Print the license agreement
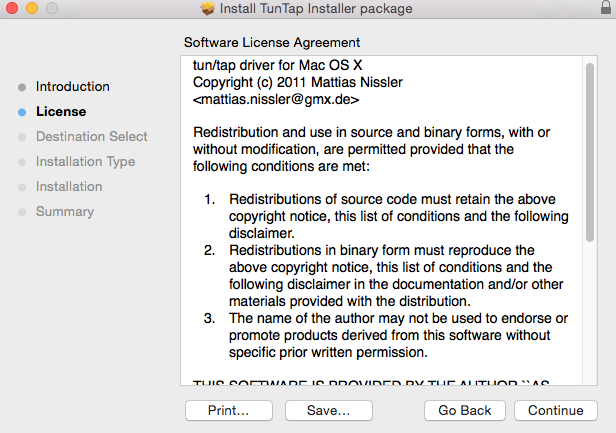Screen dimensions: 616x433 (x=229, y=411)
